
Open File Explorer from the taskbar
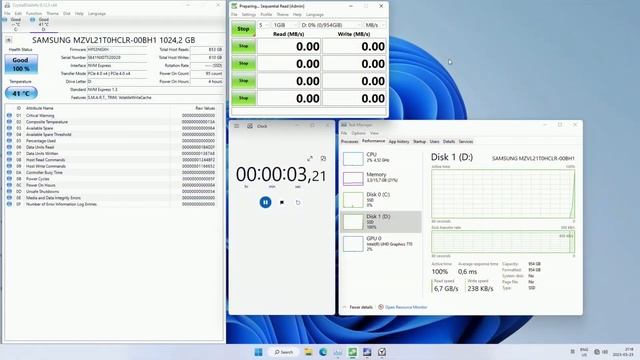[x=309, y=352]
